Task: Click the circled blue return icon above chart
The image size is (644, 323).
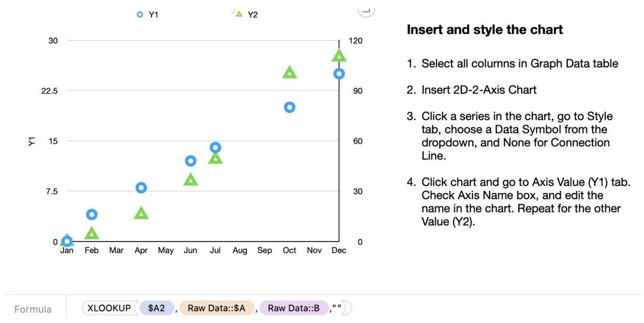Action: (366, 9)
